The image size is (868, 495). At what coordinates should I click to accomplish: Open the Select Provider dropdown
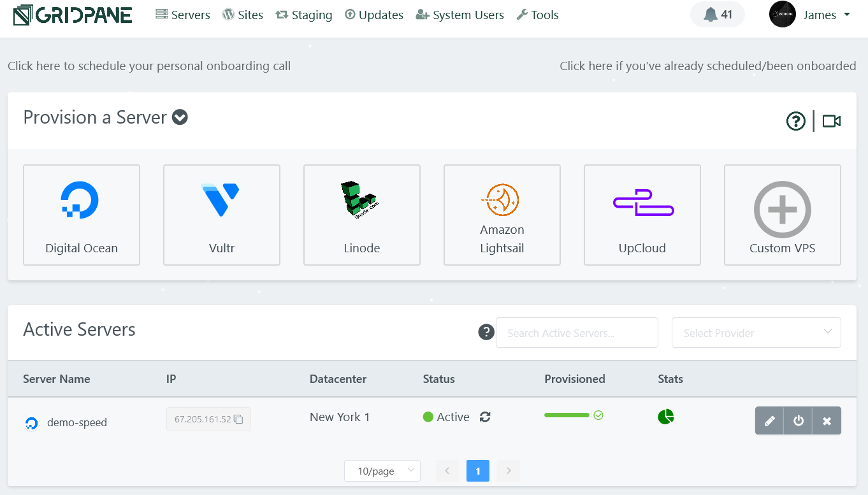(x=756, y=333)
